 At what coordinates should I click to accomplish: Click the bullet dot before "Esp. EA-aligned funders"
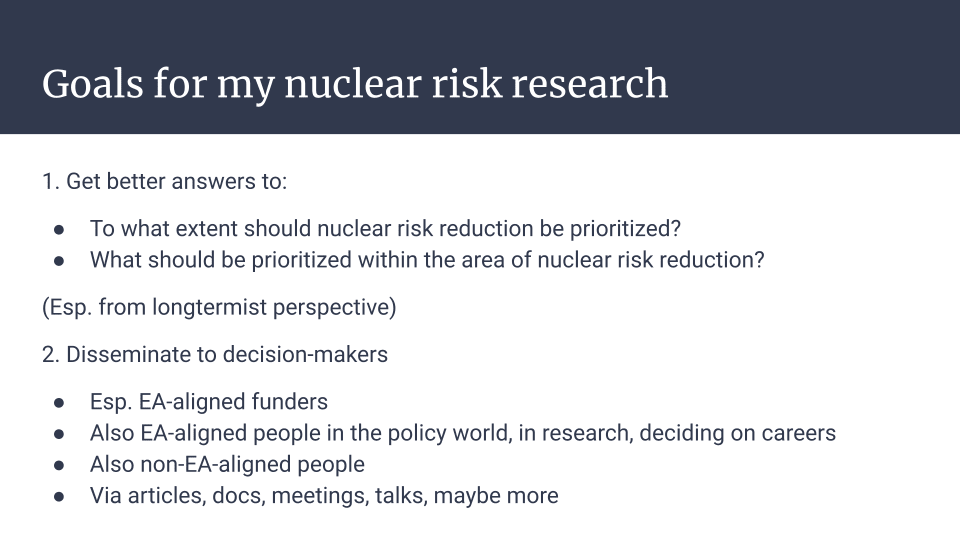(x=59, y=403)
